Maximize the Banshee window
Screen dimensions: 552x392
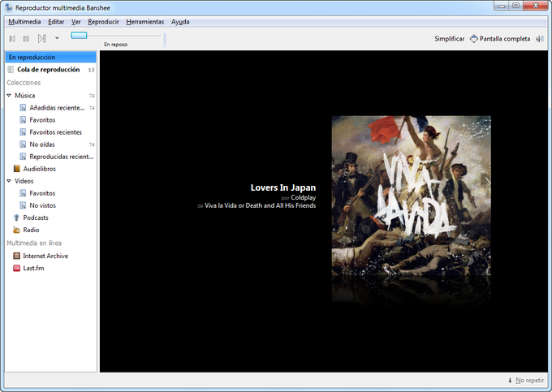515,6
